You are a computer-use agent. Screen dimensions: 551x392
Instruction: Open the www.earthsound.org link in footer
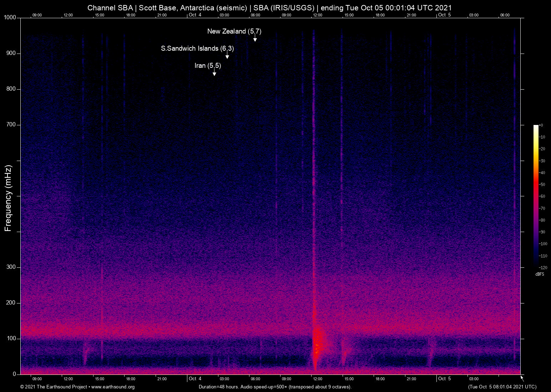point(113,387)
